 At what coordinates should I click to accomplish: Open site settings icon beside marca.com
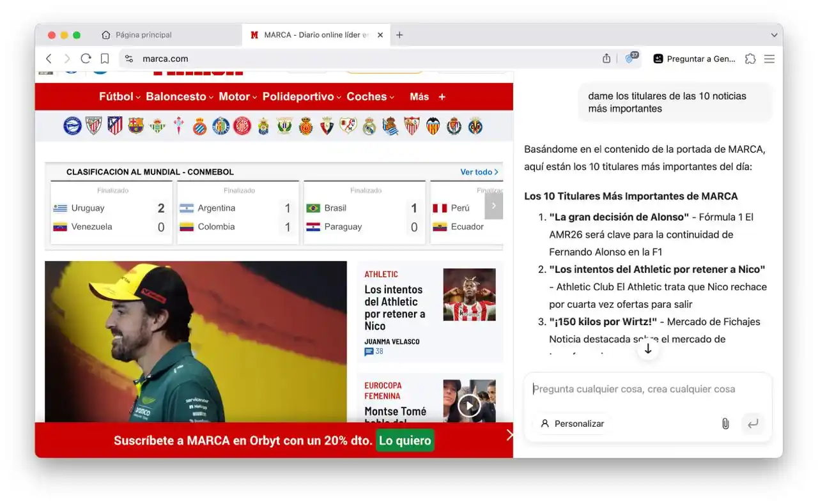[x=128, y=59]
